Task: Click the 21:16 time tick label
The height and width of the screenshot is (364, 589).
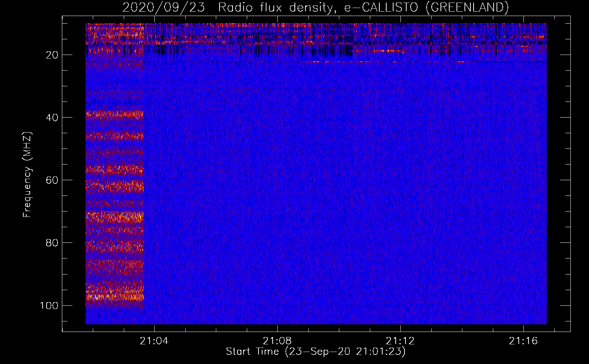Action: [523, 341]
